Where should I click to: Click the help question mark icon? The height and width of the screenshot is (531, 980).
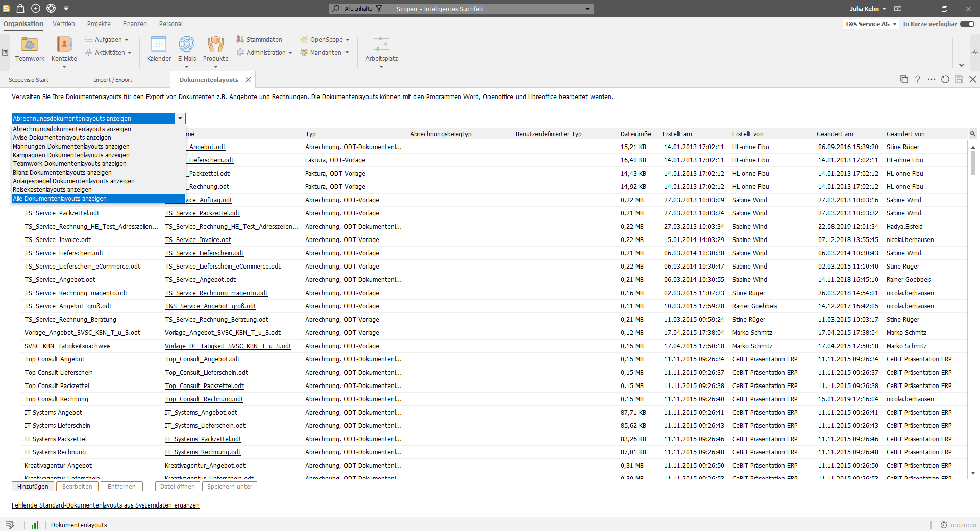917,79
